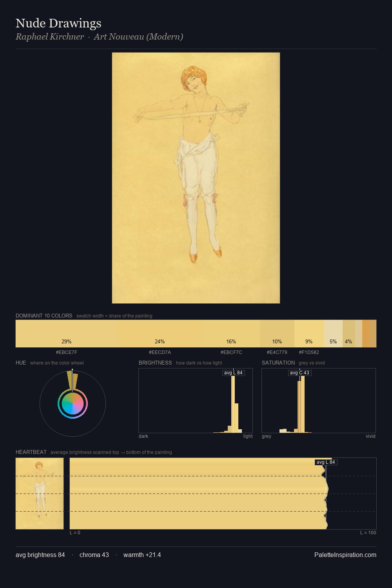Click the 16% swatch #EBCF7C
This screenshot has height=588, width=392.
point(231,334)
